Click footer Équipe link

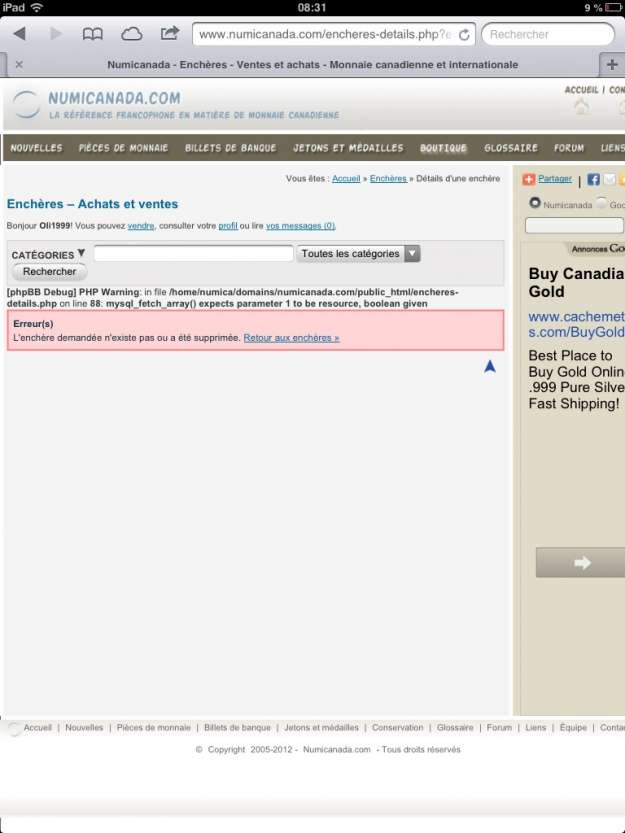(573, 727)
